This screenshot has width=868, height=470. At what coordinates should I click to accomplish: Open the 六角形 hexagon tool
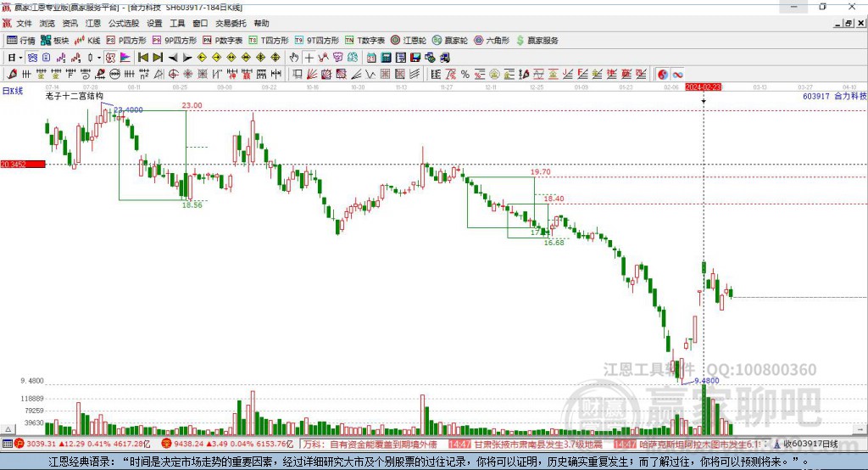pyautogui.click(x=492, y=41)
